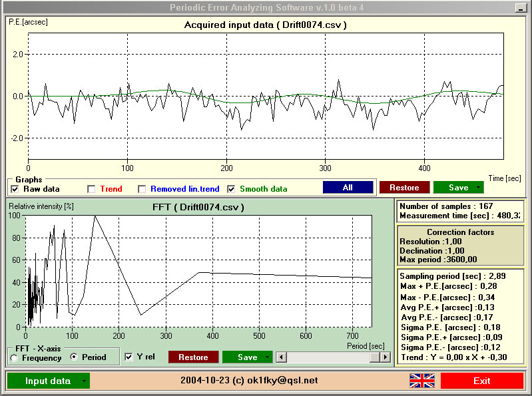The height and width of the screenshot is (396, 532).
Task: Click the 'Sigma P.E.- [arcsec] :0,12' text
Action: pyautogui.click(x=451, y=347)
